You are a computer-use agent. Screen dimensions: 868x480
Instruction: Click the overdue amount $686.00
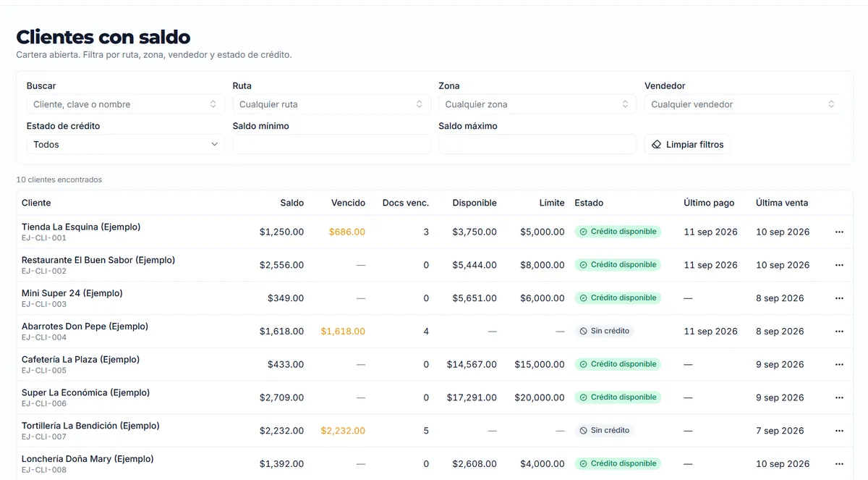pyautogui.click(x=347, y=232)
